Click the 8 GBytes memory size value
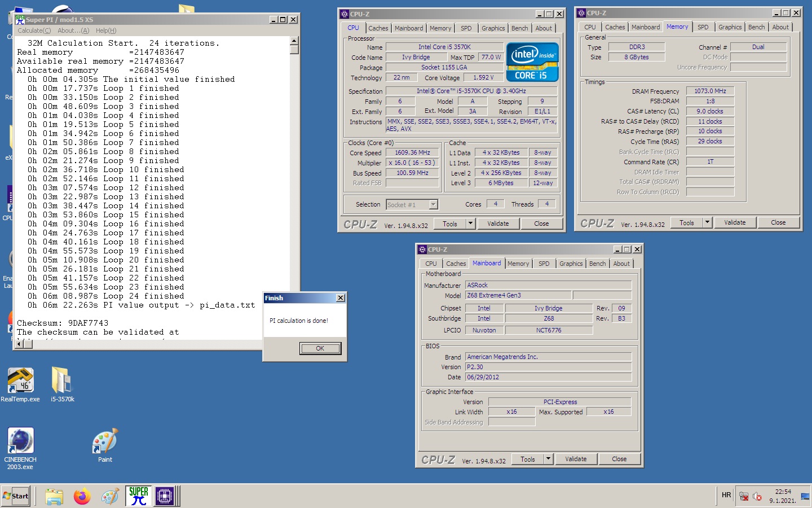This screenshot has width=812, height=508. (x=636, y=57)
